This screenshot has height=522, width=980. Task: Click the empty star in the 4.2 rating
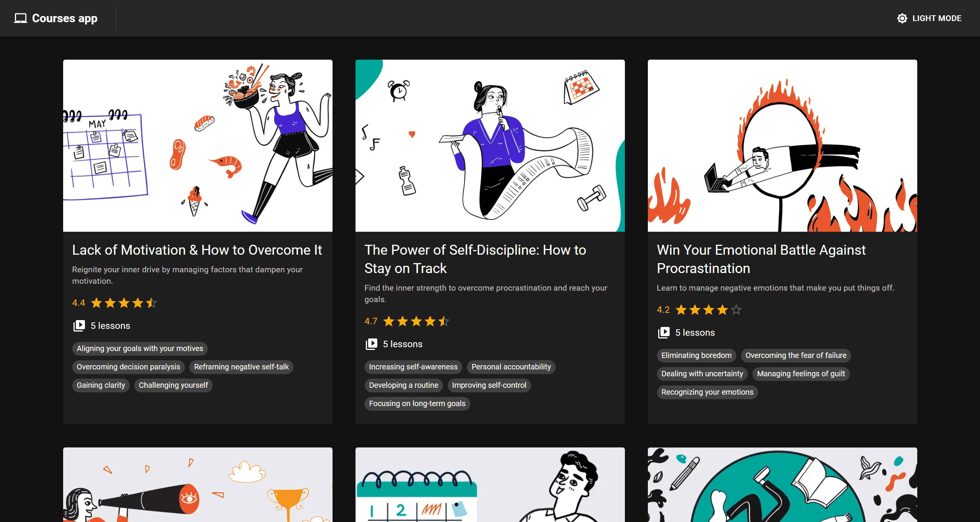point(736,310)
